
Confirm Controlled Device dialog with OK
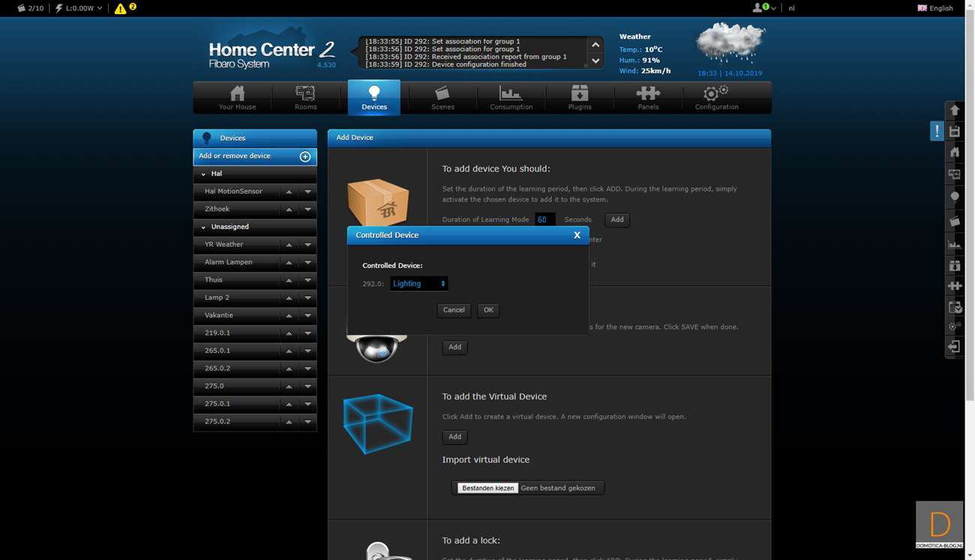click(488, 310)
